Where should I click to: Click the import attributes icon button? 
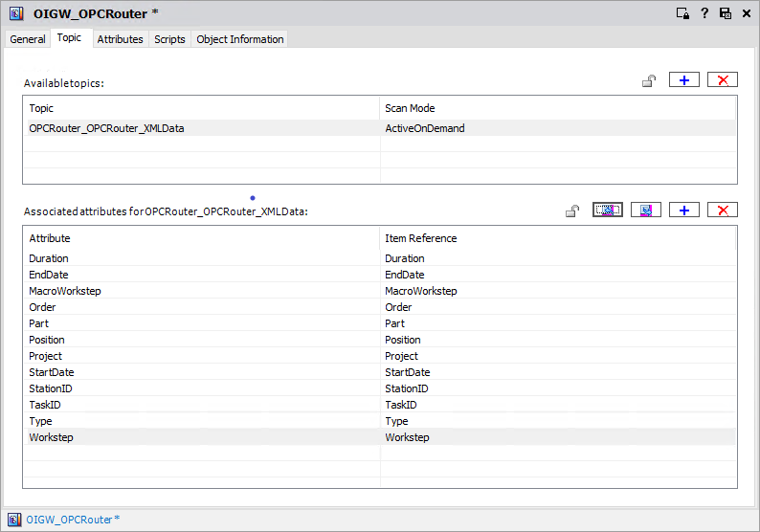[x=645, y=211]
